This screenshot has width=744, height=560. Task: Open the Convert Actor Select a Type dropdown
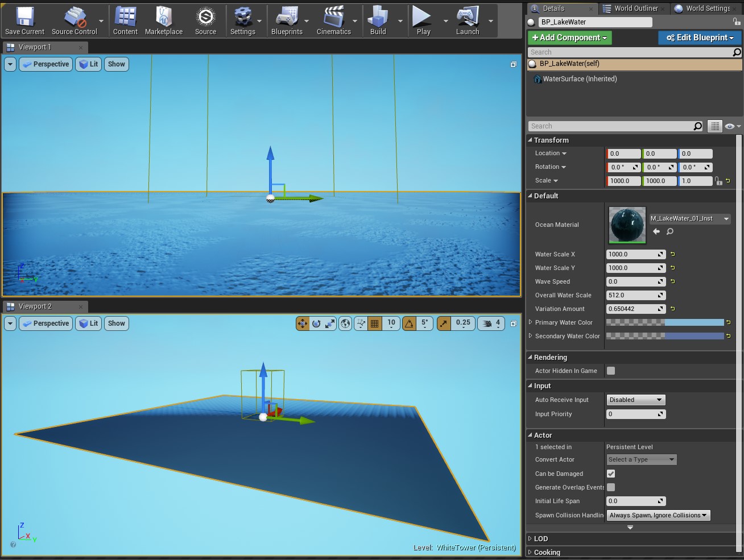642,459
